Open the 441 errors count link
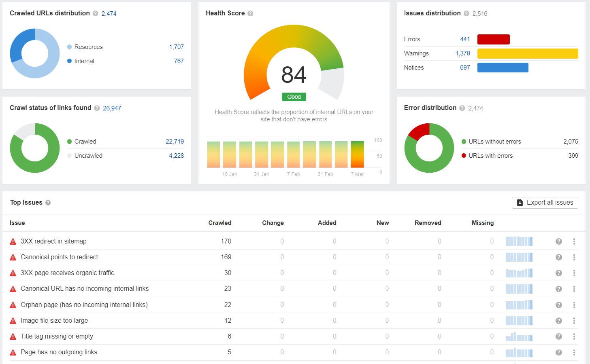Screen dimensions: 590x364 (x=465, y=39)
